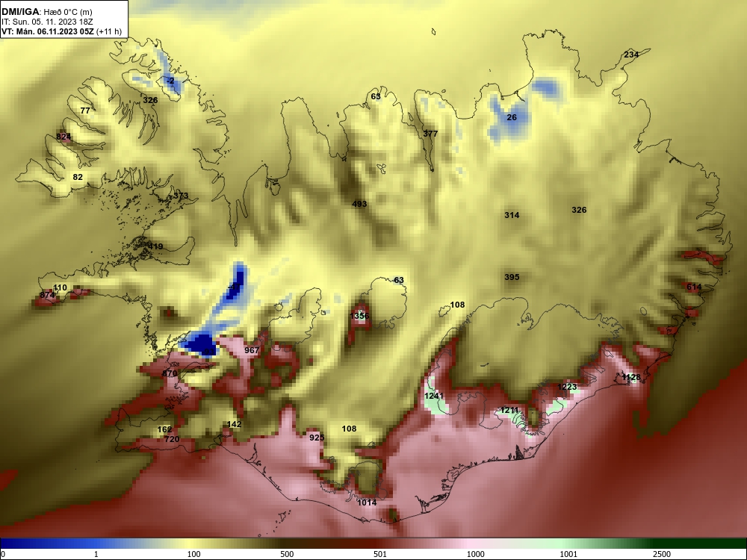Screen dimensions: 747x560
Task: Select the '1128' value label
Action: 632,377
